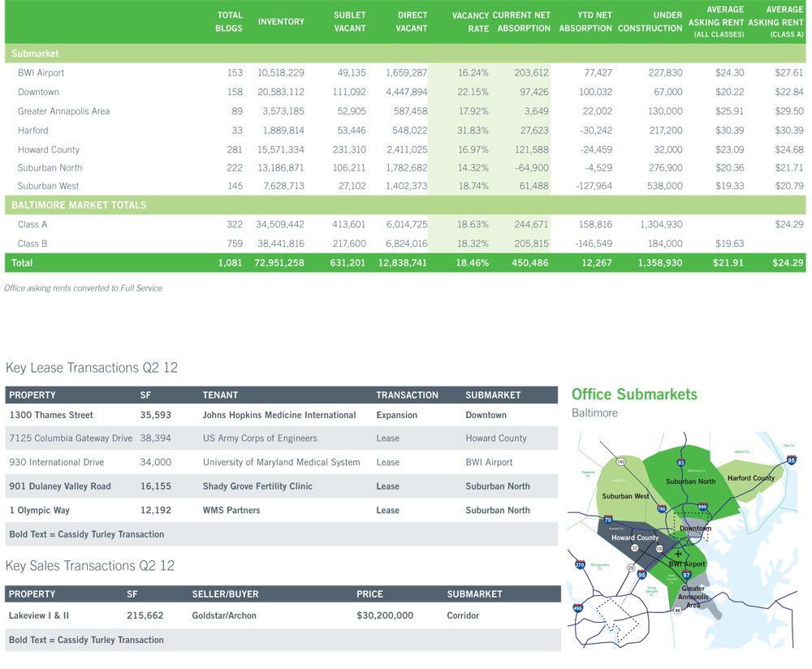
Task: Click the Lakeview I & II sale property
Action: pyautogui.click(x=39, y=615)
